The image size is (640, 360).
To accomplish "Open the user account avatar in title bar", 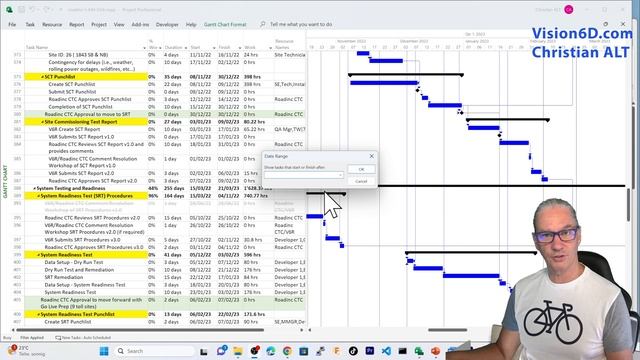I will coord(568,9).
